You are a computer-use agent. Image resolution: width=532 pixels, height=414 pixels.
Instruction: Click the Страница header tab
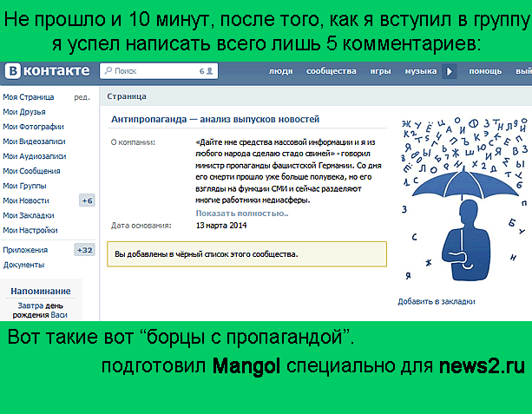[x=127, y=96]
